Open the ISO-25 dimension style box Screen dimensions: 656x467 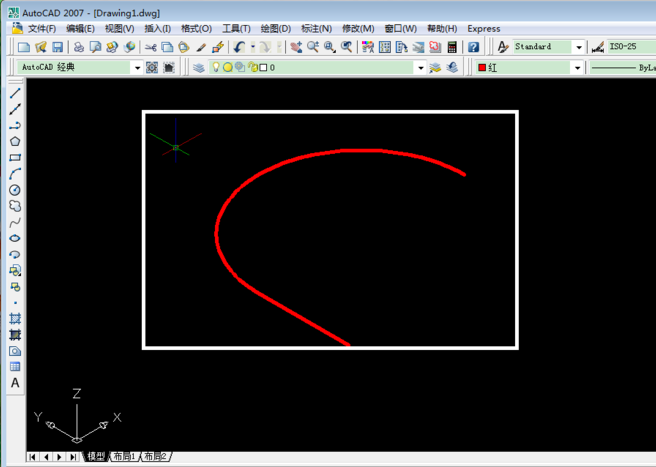pos(632,47)
